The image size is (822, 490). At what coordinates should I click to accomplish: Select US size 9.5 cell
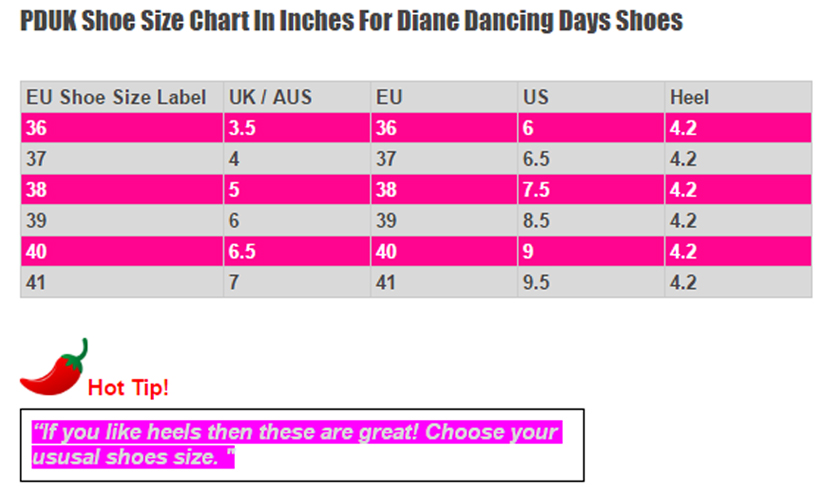(591, 282)
